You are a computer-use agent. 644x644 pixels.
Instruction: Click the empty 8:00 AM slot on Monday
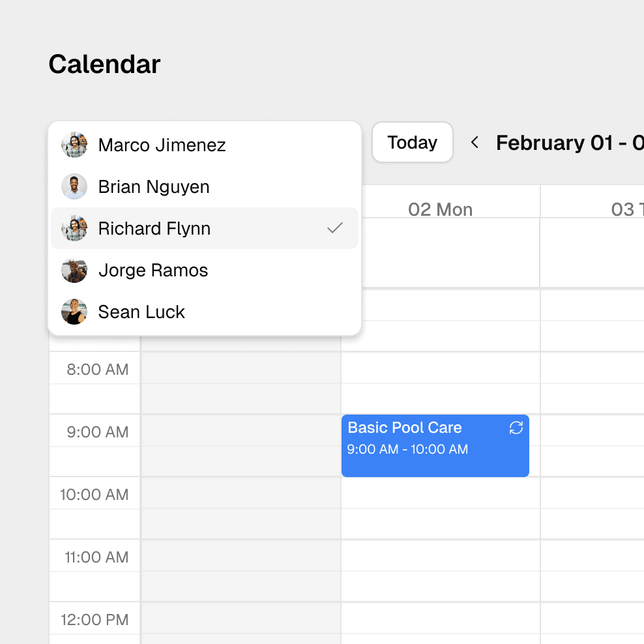pyautogui.click(x=441, y=382)
